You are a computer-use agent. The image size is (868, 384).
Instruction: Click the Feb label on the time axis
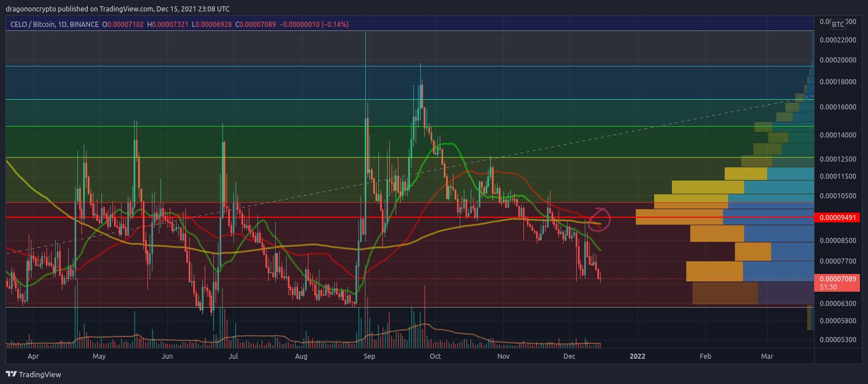[x=705, y=356]
